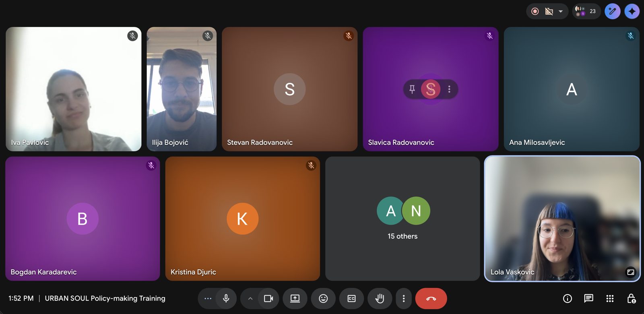Open audio settings three-dot menu
Viewport: 644px width, 314px height.
(208, 298)
